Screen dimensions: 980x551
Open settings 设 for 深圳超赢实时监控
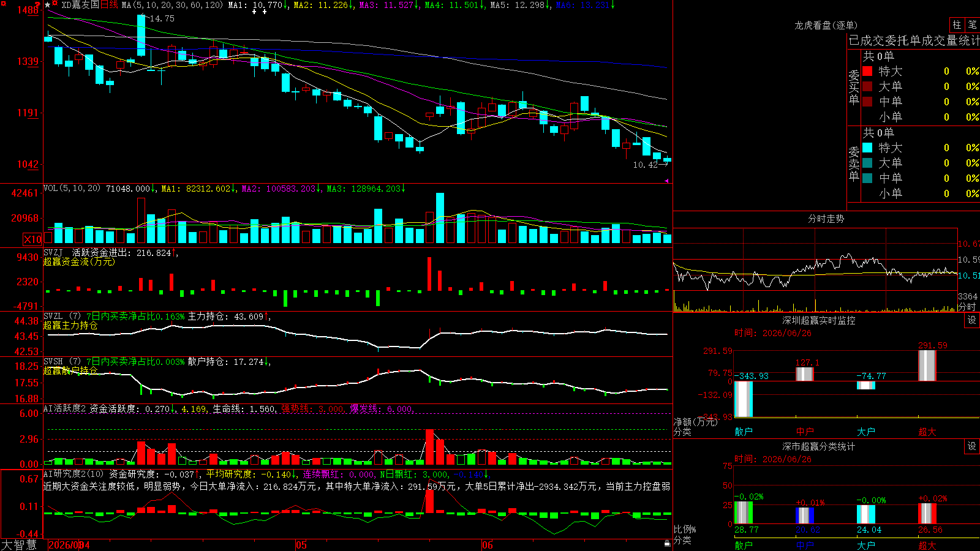point(972,320)
